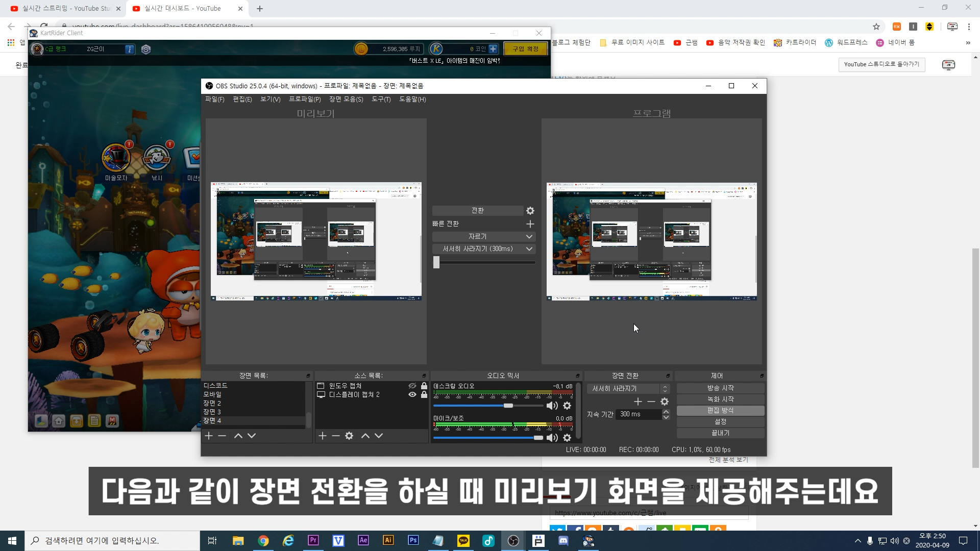Open source properties gear in 소스 목록
Screen dimensions: 980x551
point(349,436)
